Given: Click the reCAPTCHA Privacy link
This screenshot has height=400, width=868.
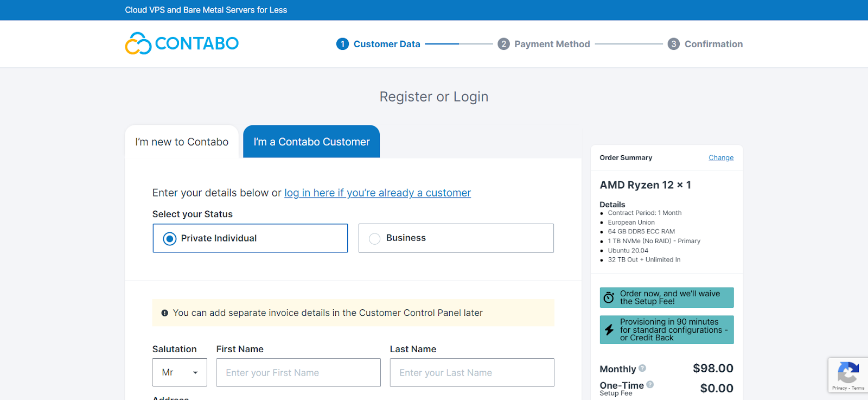Looking at the screenshot, I should [x=839, y=388].
